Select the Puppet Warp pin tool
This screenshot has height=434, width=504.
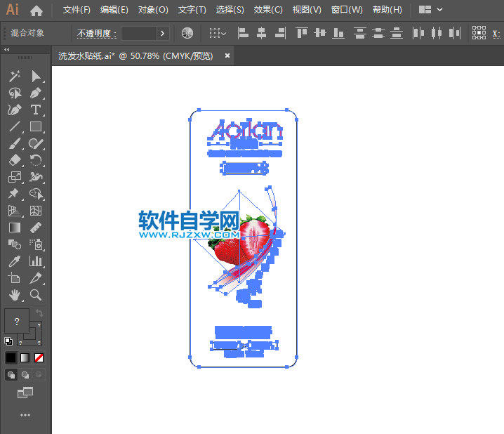coord(15,194)
